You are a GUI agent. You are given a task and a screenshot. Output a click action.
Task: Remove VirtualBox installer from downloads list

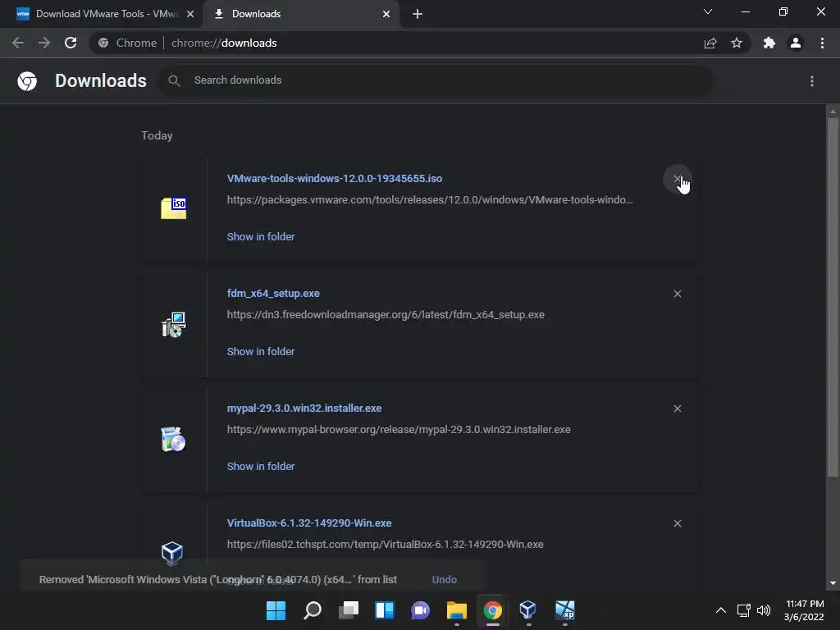[677, 523]
